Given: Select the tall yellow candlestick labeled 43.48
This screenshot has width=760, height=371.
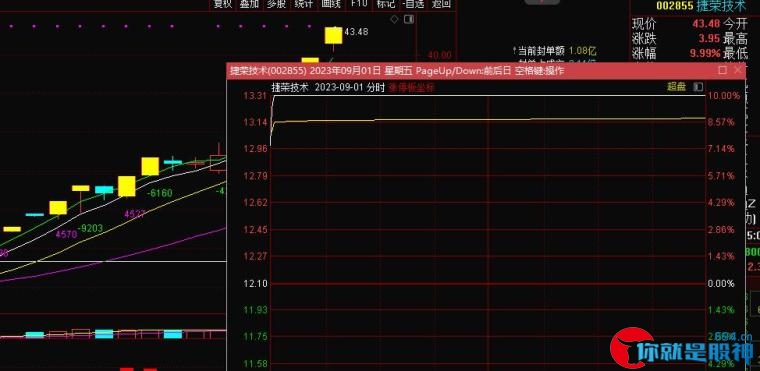Looking at the screenshot, I should (x=333, y=36).
